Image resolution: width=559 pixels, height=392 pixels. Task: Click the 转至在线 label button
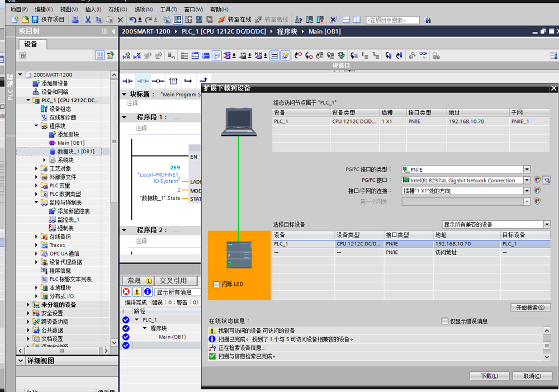pyautogui.click(x=240, y=20)
